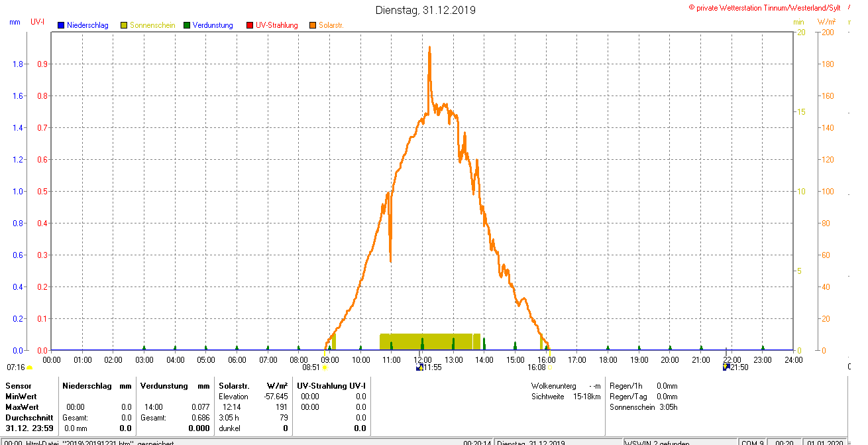Click the Sensor column header
This screenshot has width=868, height=445.
19,386
